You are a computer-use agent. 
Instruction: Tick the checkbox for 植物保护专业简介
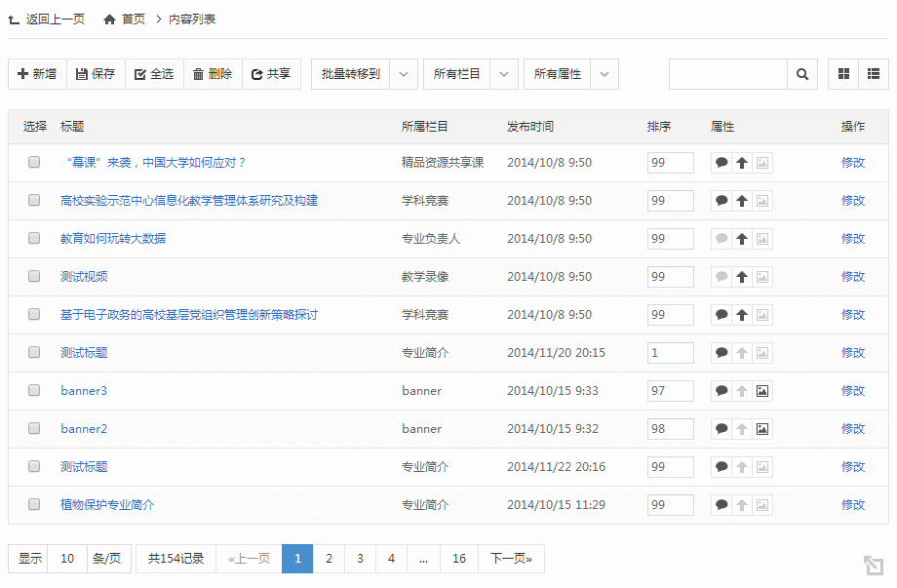pyautogui.click(x=34, y=504)
